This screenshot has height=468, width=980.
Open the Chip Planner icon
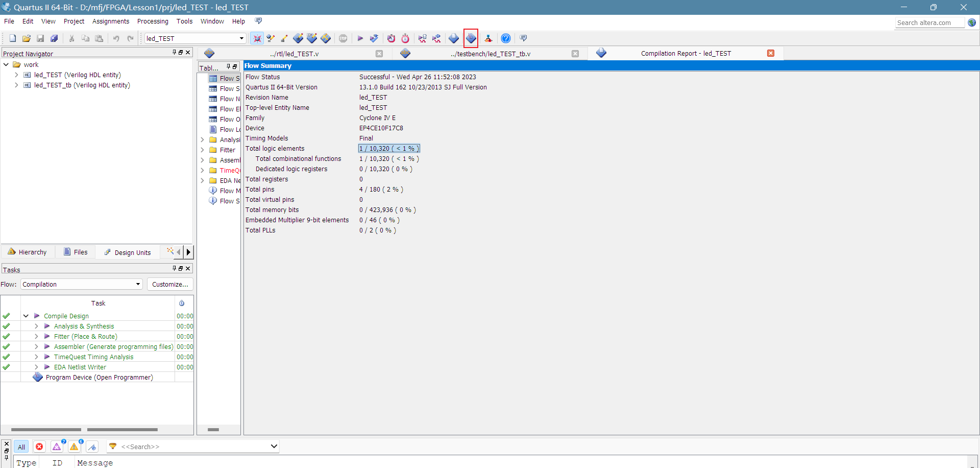[312, 38]
